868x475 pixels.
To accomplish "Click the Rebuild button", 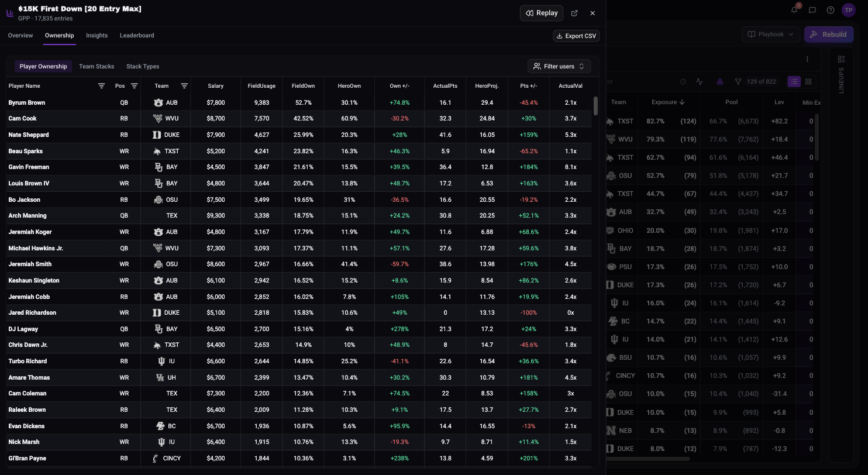I will coord(828,35).
